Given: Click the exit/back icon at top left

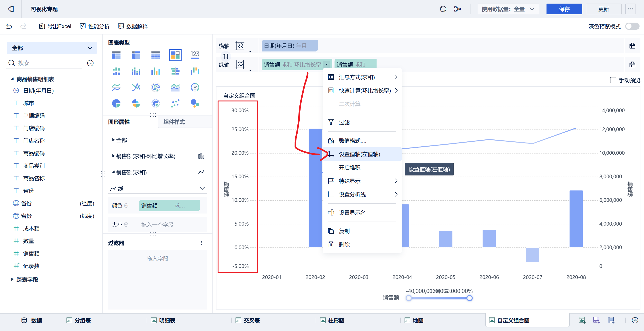Looking at the screenshot, I should coord(11,9).
